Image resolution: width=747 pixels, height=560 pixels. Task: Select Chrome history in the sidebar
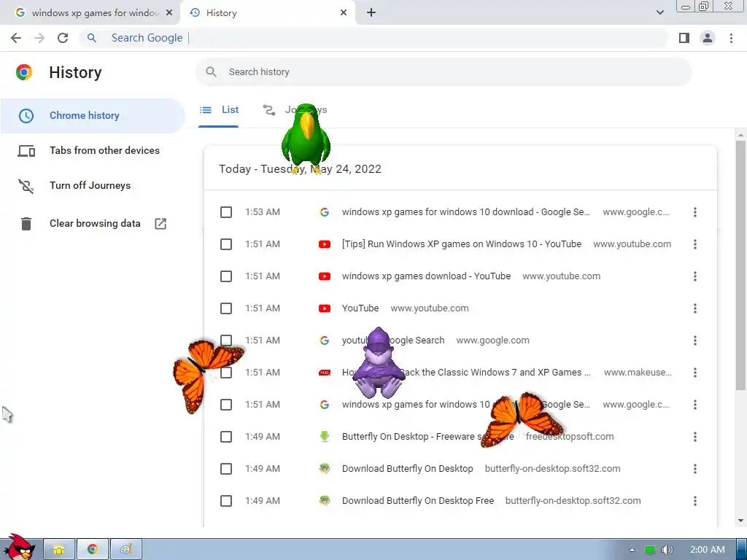(x=93, y=116)
